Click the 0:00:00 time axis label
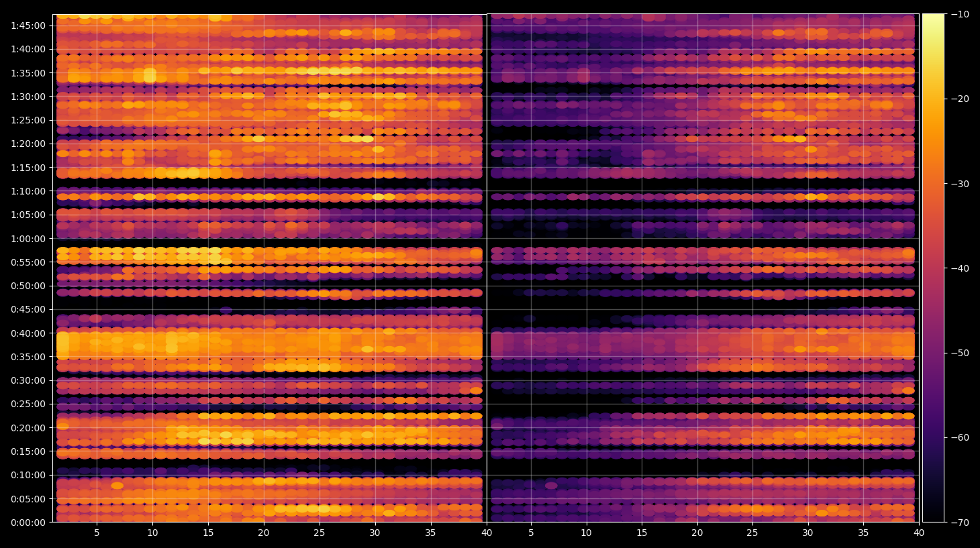 [x=28, y=523]
